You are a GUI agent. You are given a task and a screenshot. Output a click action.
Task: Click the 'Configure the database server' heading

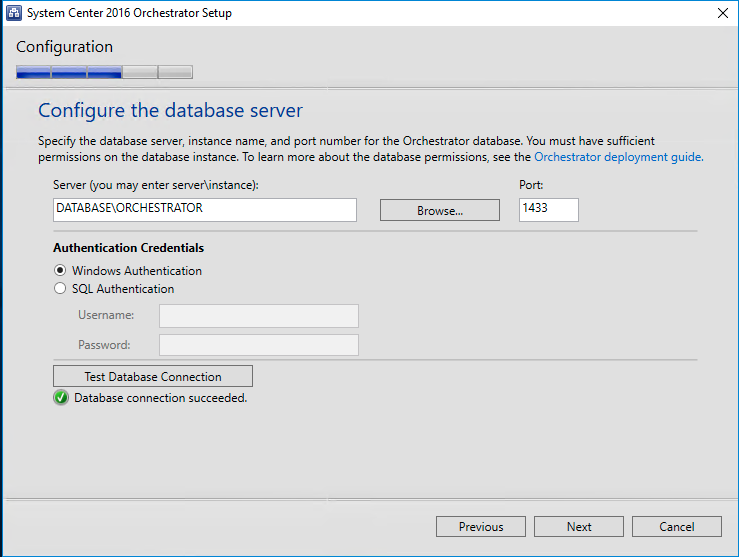[170, 110]
